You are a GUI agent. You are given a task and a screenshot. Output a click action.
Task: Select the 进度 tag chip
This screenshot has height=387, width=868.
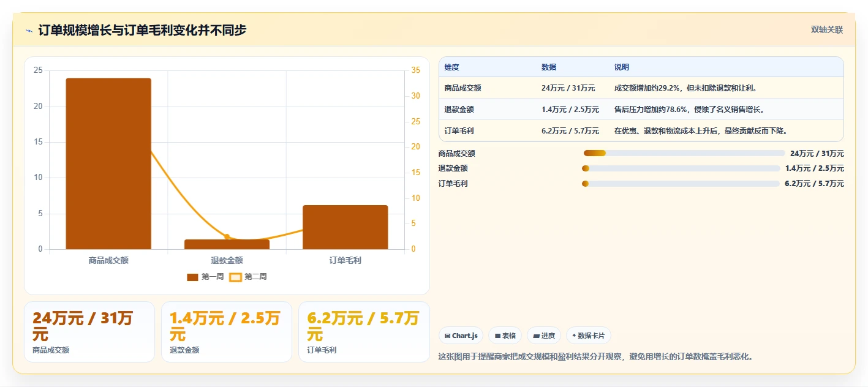click(x=544, y=336)
